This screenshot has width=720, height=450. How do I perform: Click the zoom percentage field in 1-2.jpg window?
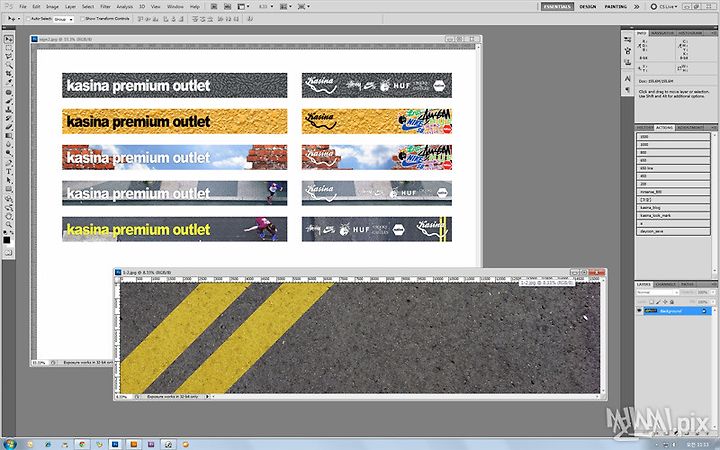(x=124, y=396)
